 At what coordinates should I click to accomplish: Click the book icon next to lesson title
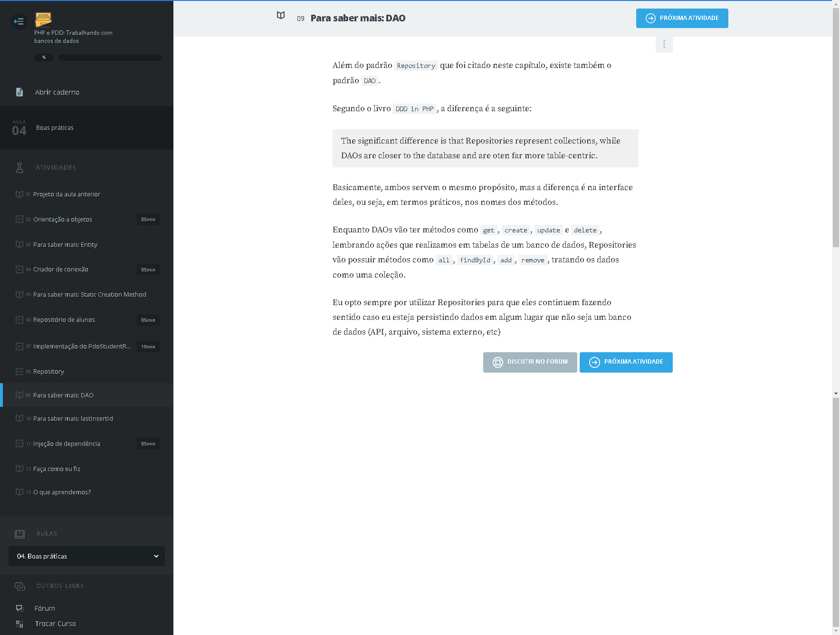click(x=281, y=16)
